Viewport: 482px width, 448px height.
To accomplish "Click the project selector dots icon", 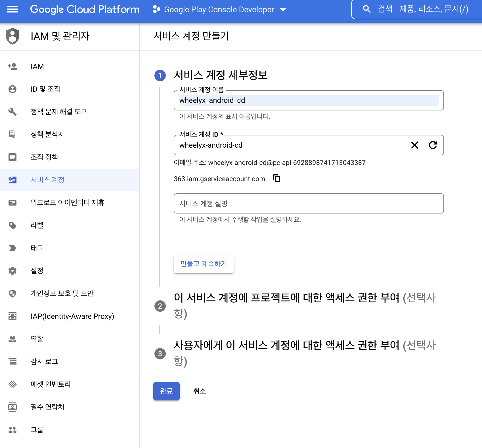I will pos(156,9).
